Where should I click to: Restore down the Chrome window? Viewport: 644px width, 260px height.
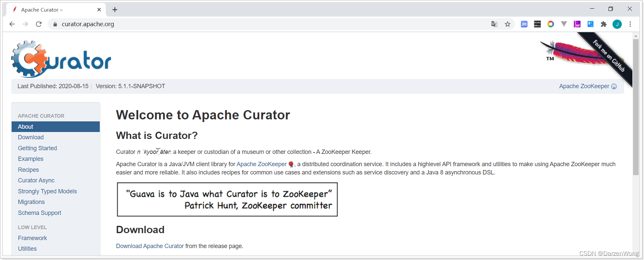click(x=611, y=9)
